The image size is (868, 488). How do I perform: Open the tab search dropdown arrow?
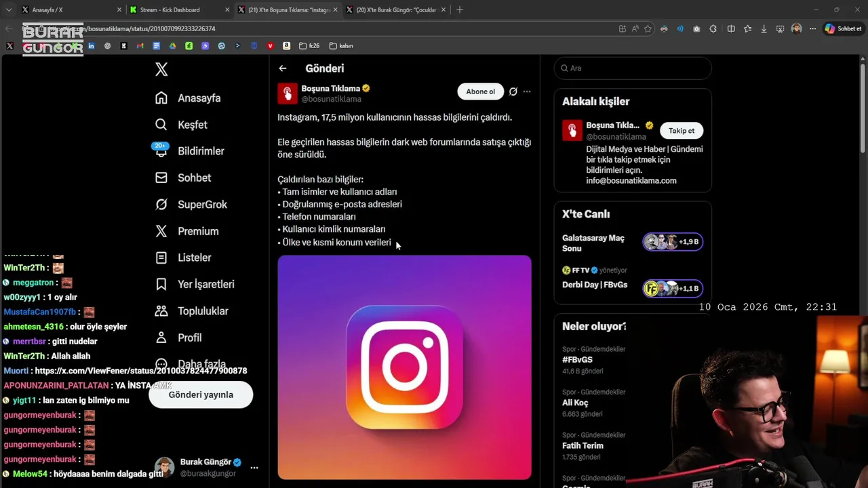9,9
